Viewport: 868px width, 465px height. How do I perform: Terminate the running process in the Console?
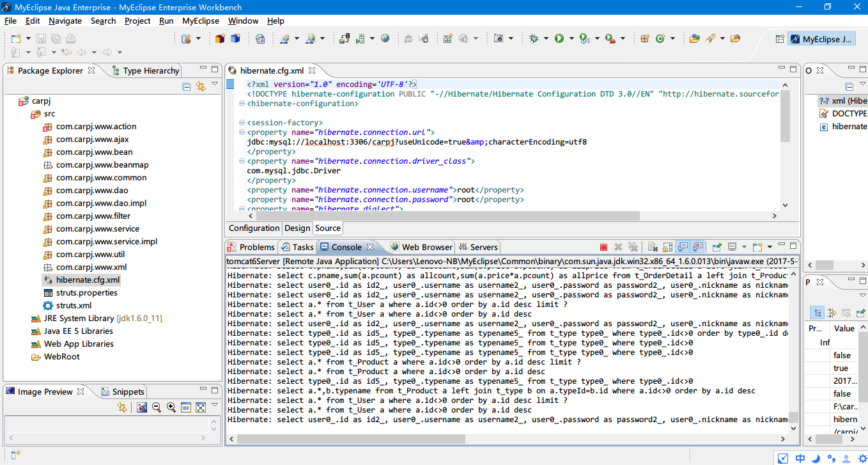click(x=603, y=247)
